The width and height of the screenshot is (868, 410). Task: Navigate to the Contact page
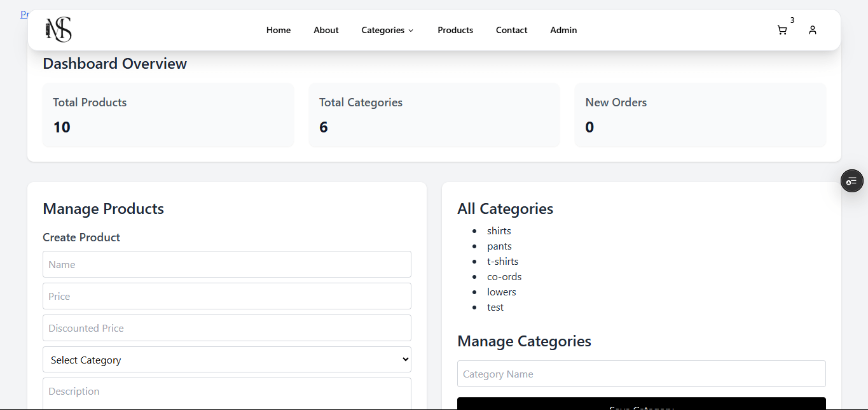click(x=512, y=30)
